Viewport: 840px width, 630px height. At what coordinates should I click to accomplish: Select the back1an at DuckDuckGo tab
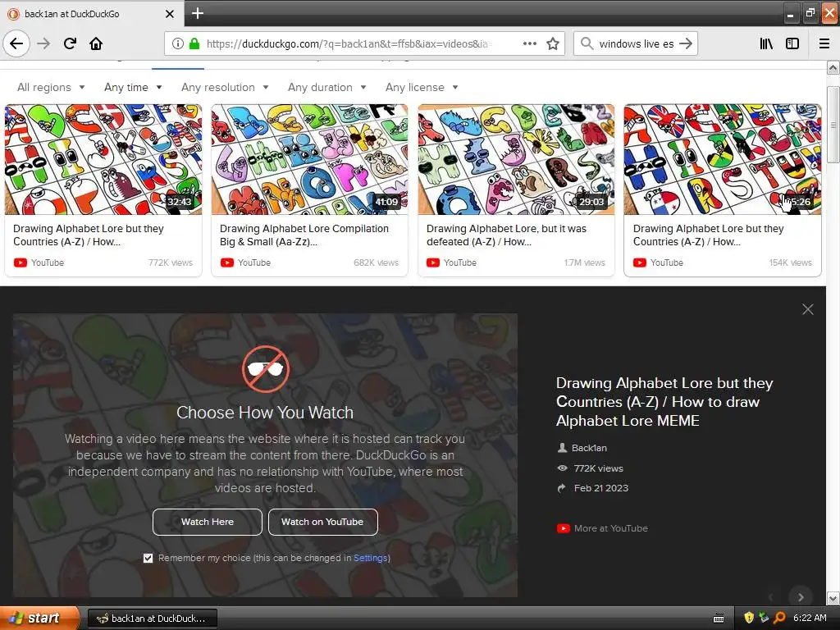[91, 14]
